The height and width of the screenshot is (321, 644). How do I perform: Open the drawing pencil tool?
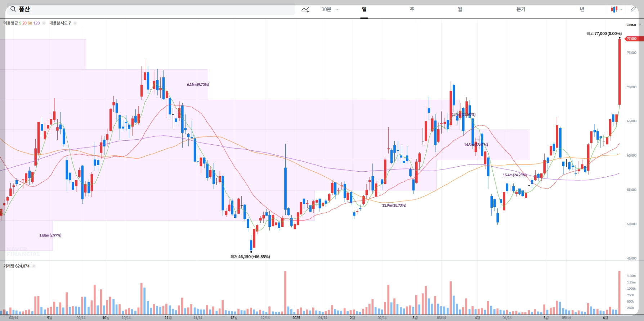633,9
